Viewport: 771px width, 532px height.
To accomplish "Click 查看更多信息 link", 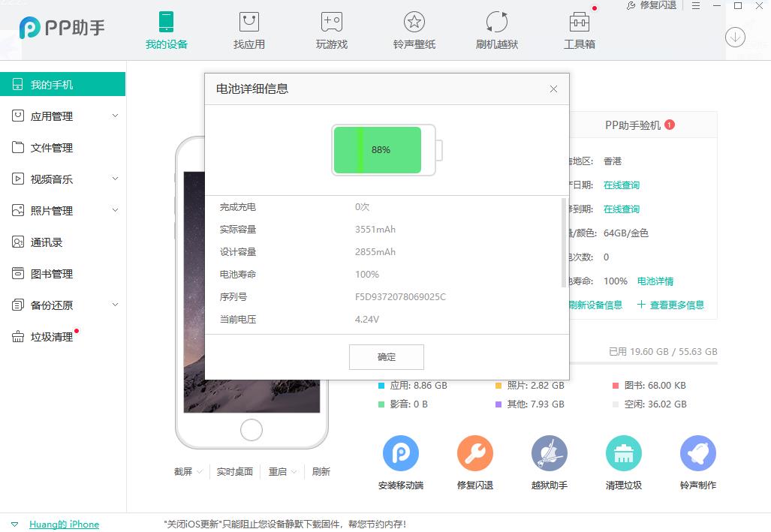I will coord(670,305).
